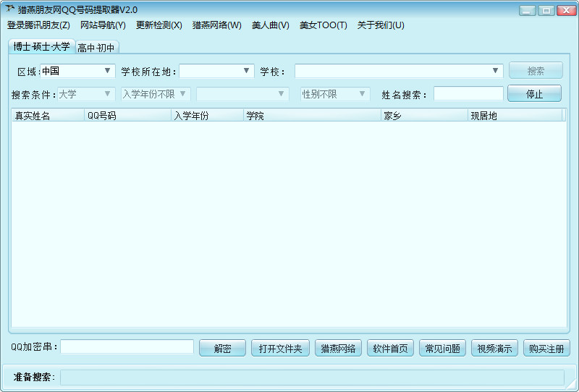Click the 家乡 column header
This screenshot has height=392, width=579.
click(424, 116)
